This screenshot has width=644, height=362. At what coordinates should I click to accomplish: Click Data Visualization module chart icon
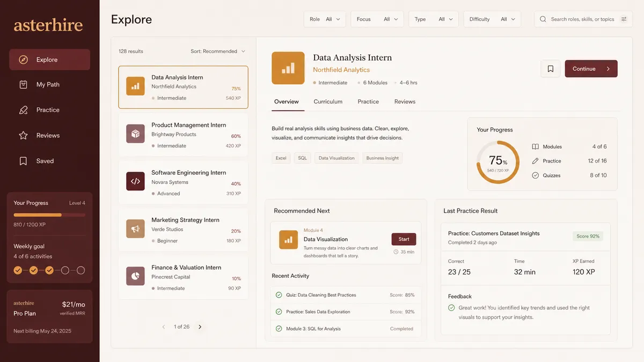288,240
